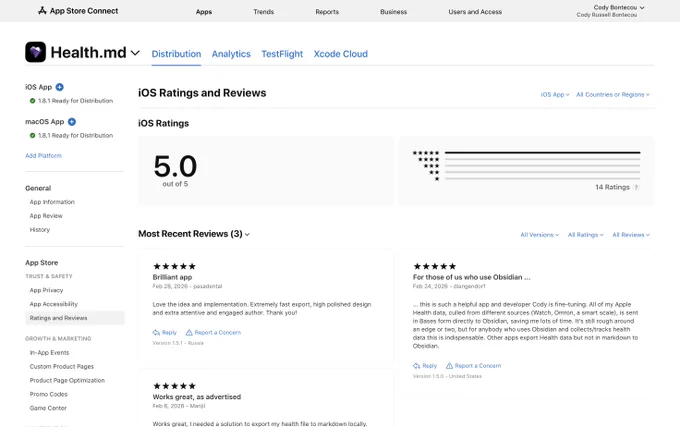Open the Apps menu
680x427 pixels.
[204, 12]
